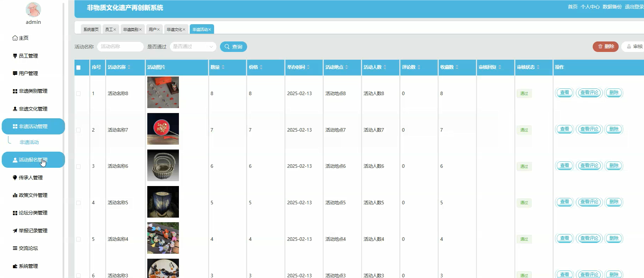Viewport: 644px width, 278px height.
Task: Expand 活动报名管理 in the sidebar
Action: (x=33, y=160)
